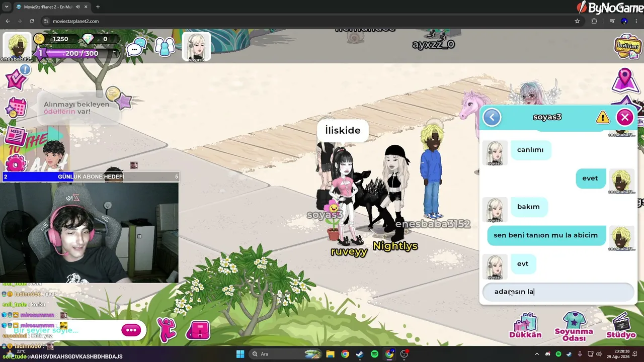644x362 pixels.
Task: Go back in the browser
Action: 8,21
